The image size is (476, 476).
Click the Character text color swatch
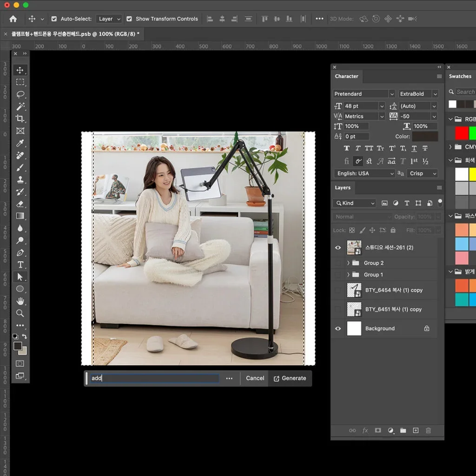425,136
